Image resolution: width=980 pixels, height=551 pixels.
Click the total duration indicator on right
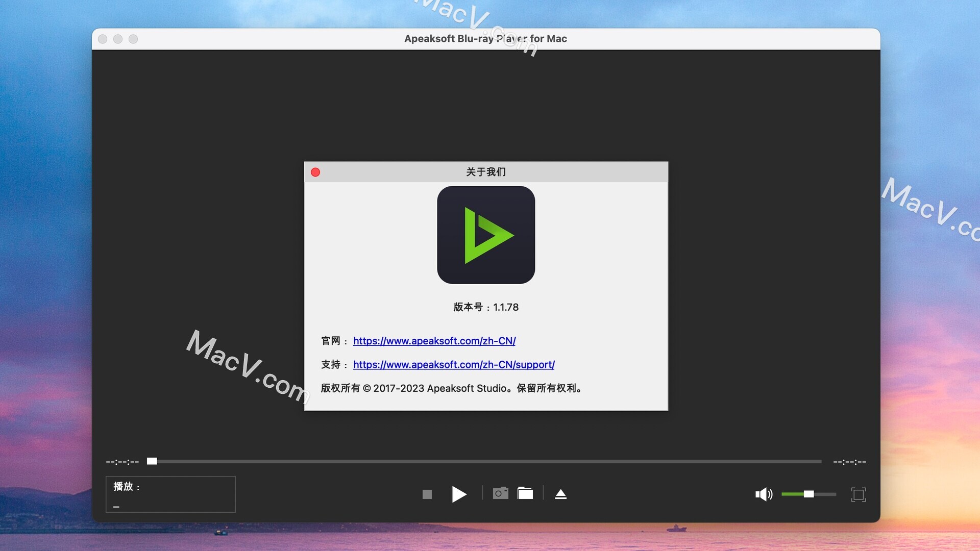[849, 462]
